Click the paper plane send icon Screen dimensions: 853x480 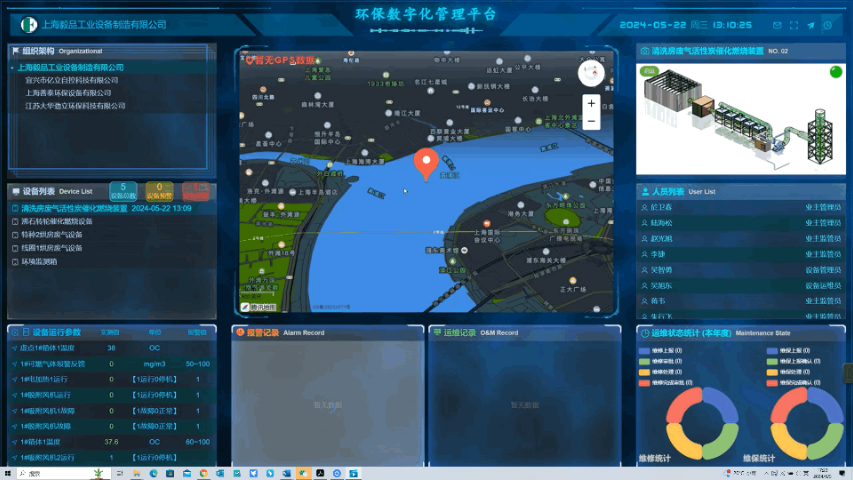tap(810, 25)
